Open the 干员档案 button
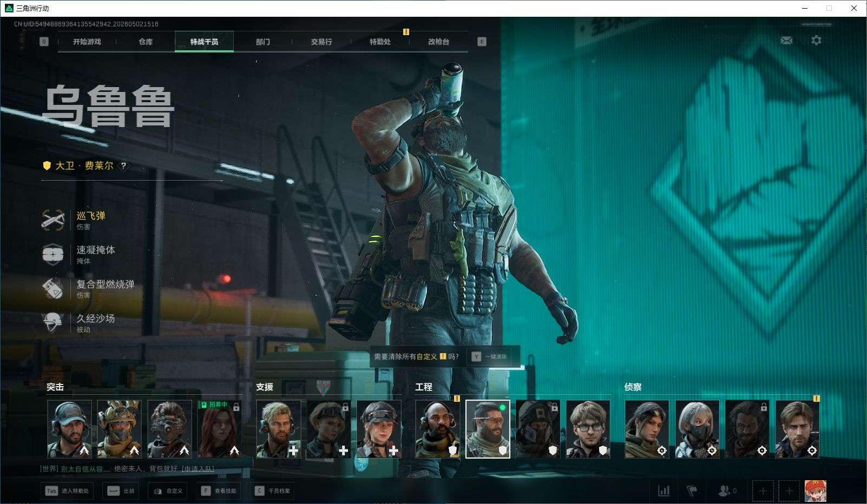Screen dimensions: 867x504 tap(273, 491)
